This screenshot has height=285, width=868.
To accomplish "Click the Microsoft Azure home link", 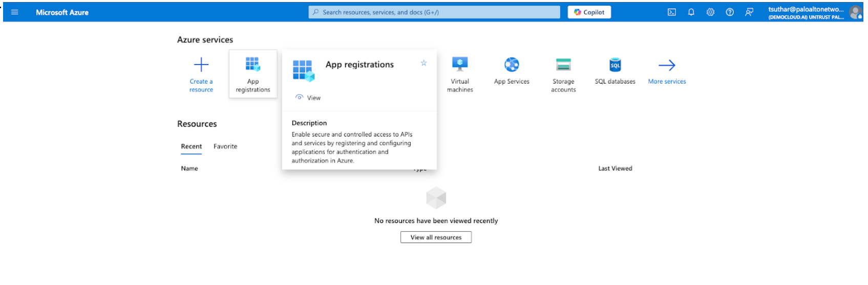I will point(62,12).
